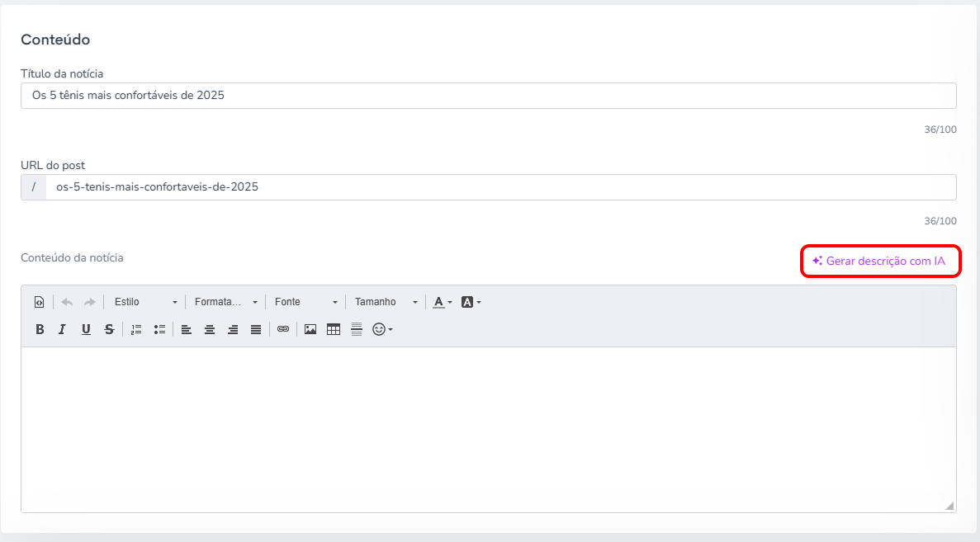This screenshot has height=542, width=980.
Task: Toggle underline formatting
Action: click(86, 330)
